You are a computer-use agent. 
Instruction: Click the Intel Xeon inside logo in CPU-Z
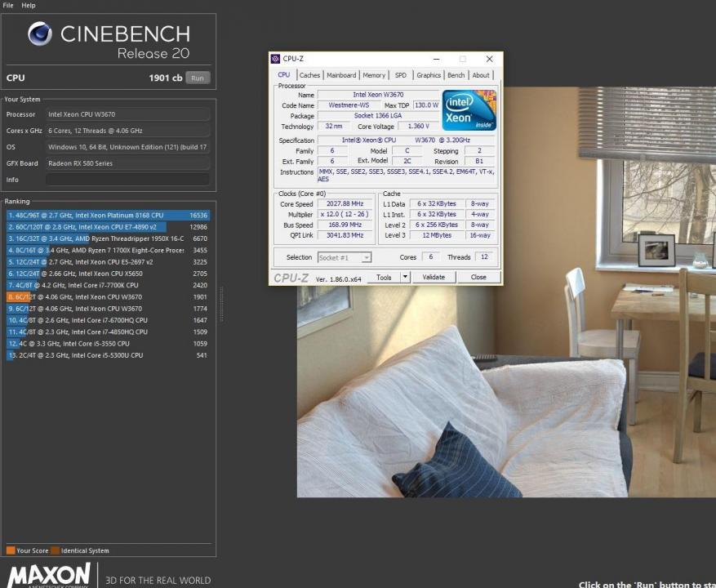469,110
